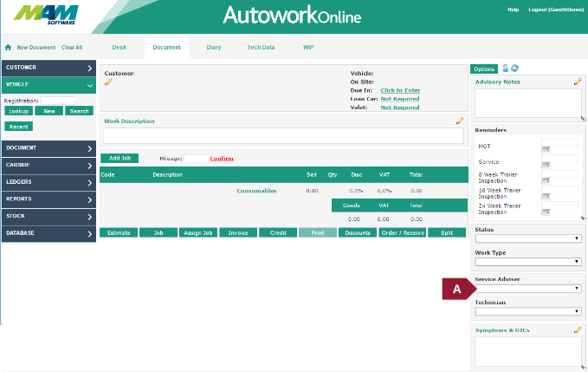The image size is (588, 372).
Task: Open the Service Adviser dropdown
Action: coord(527,288)
